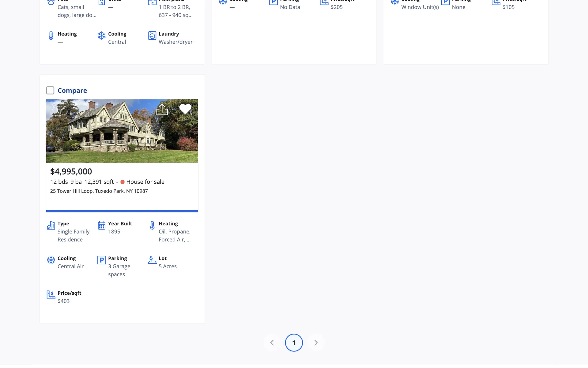Go to next page with right chevron

[x=316, y=343]
